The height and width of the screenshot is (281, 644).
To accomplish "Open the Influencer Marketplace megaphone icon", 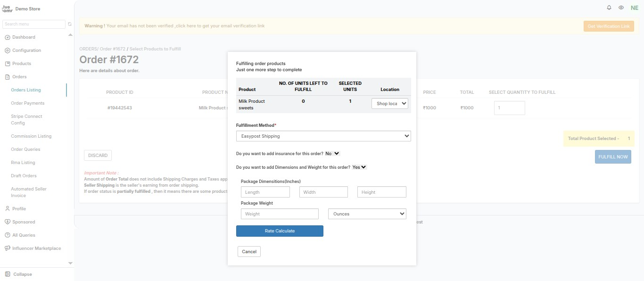I will tap(8, 248).
